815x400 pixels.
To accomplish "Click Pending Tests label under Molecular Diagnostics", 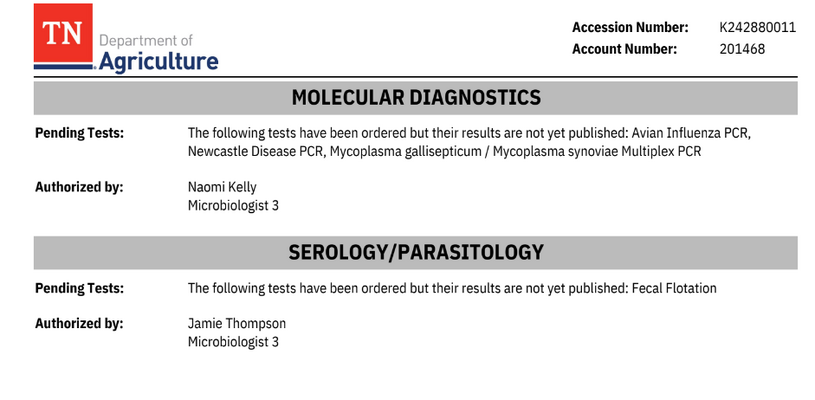I will pos(79,133).
